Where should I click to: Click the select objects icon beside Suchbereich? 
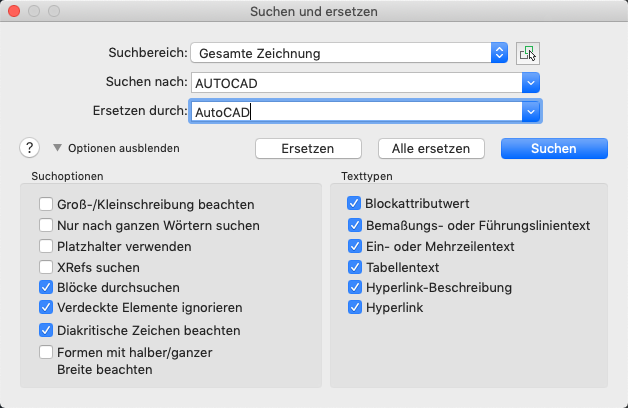click(x=527, y=53)
